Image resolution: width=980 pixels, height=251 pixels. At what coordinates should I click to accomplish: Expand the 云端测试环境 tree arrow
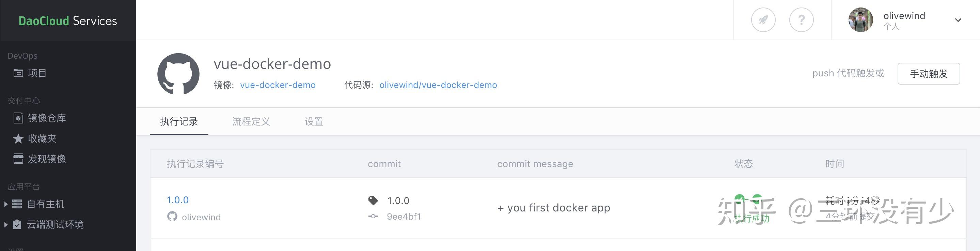pyautogui.click(x=6, y=225)
